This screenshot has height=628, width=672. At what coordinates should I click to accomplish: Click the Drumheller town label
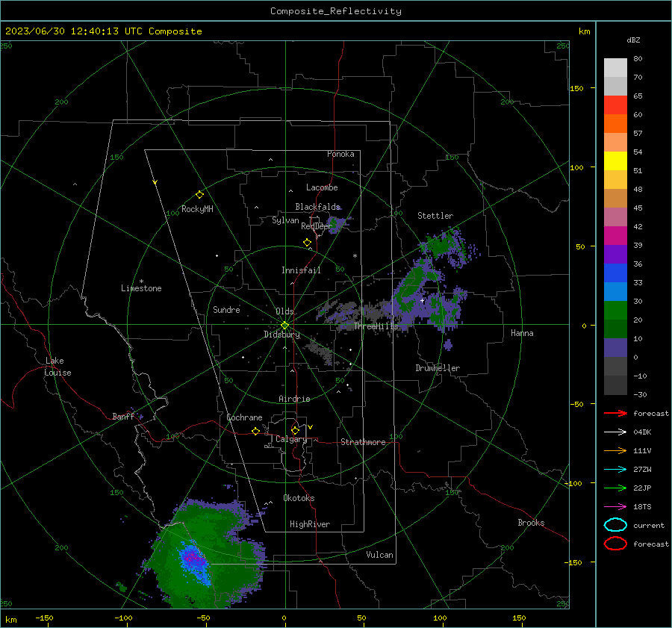coord(438,368)
